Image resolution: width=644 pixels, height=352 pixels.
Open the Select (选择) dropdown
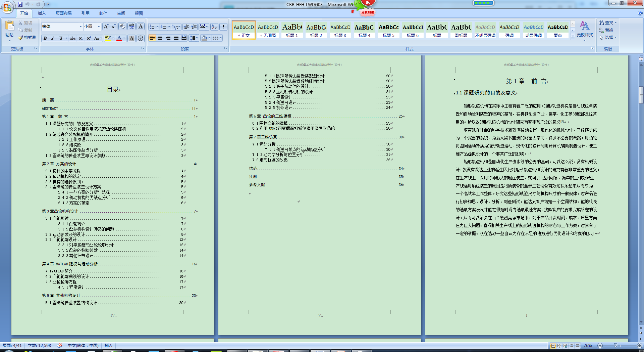click(x=608, y=38)
